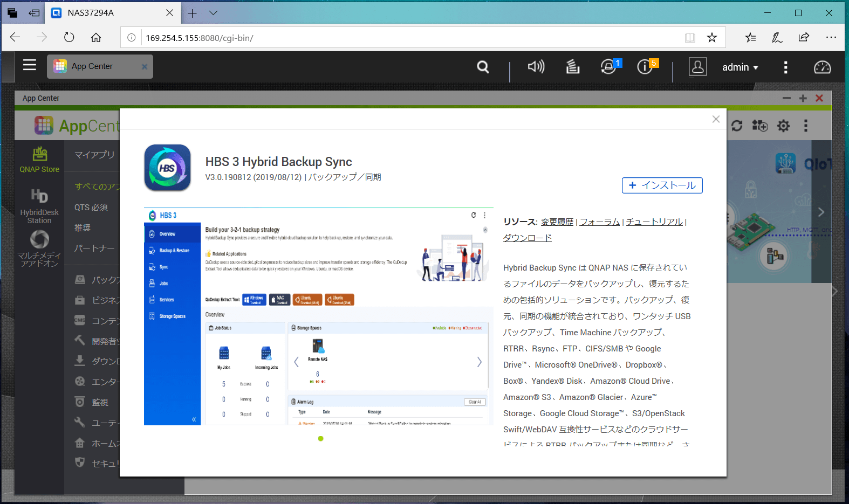The height and width of the screenshot is (504, 849).
Task: Close the App Center taskbar tab
Action: 144,67
